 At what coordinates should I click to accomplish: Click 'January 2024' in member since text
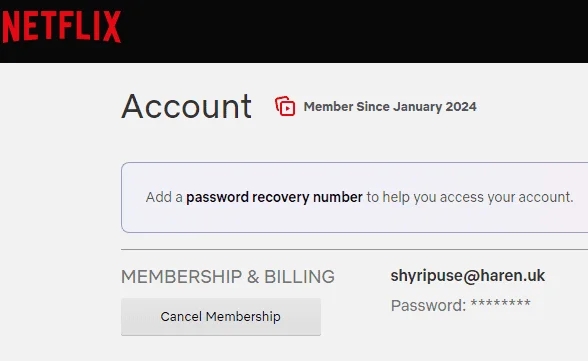tap(435, 106)
